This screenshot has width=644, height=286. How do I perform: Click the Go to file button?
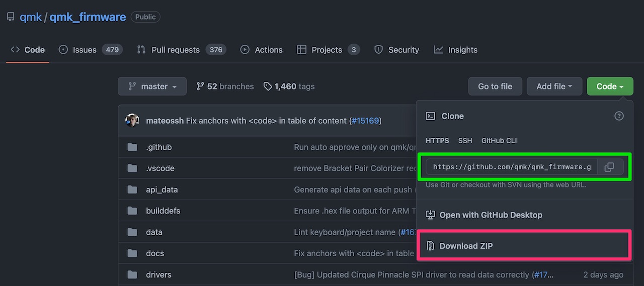[x=495, y=86]
